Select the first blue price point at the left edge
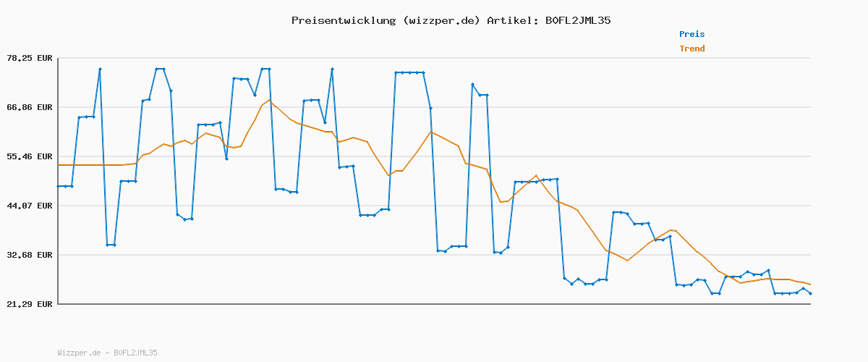The width and height of the screenshot is (868, 362). pos(59,186)
